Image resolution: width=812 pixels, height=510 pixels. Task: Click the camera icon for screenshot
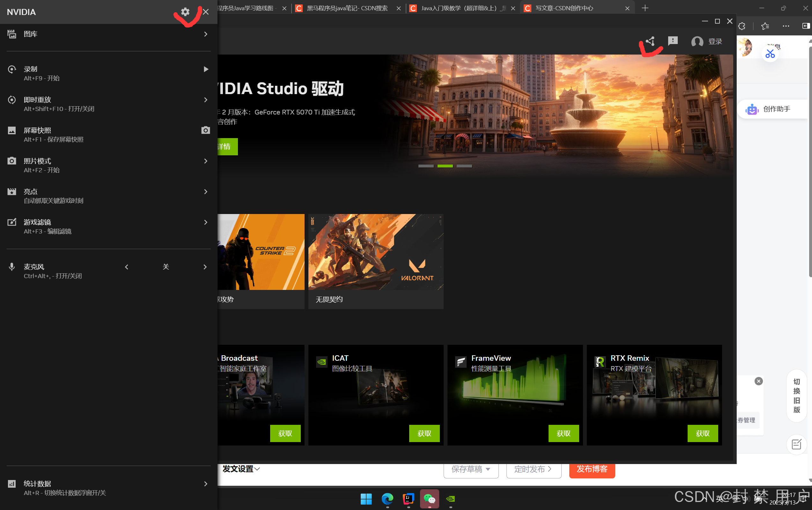pyautogui.click(x=205, y=130)
